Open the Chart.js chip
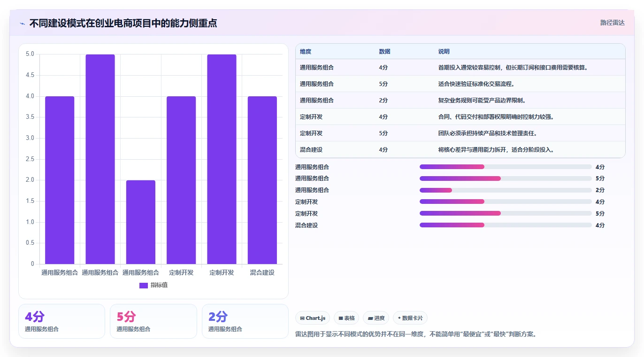Screen dimensions: 644x357 click(313, 318)
